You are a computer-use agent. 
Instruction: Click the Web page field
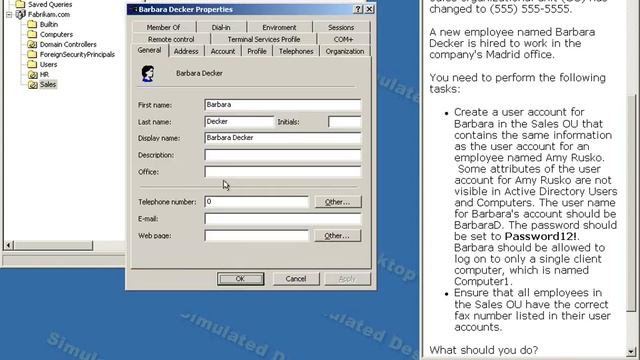[x=256, y=236]
